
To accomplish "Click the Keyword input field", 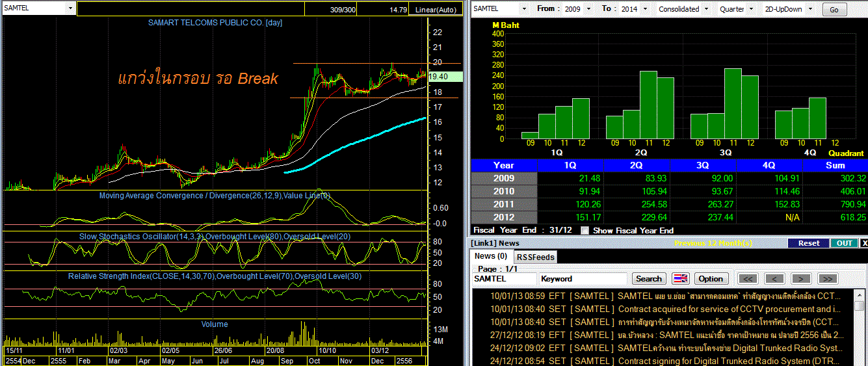I will point(583,278).
